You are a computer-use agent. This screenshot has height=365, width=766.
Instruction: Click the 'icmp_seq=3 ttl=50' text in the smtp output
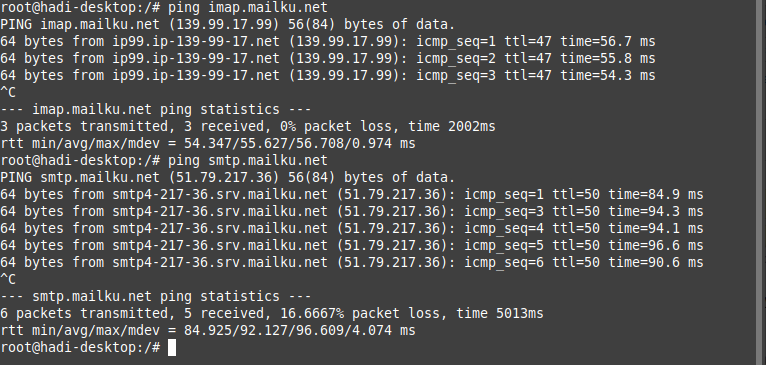(x=532, y=212)
